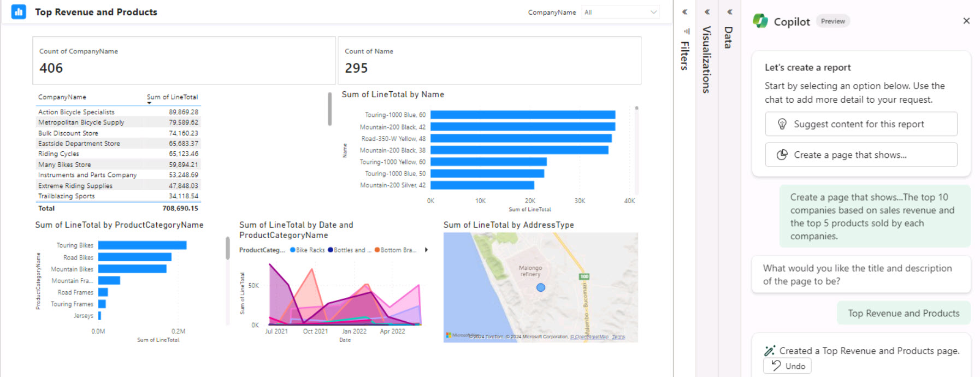Click the magic wand icon beside Created message
The width and height of the screenshot is (980, 377).
(770, 351)
